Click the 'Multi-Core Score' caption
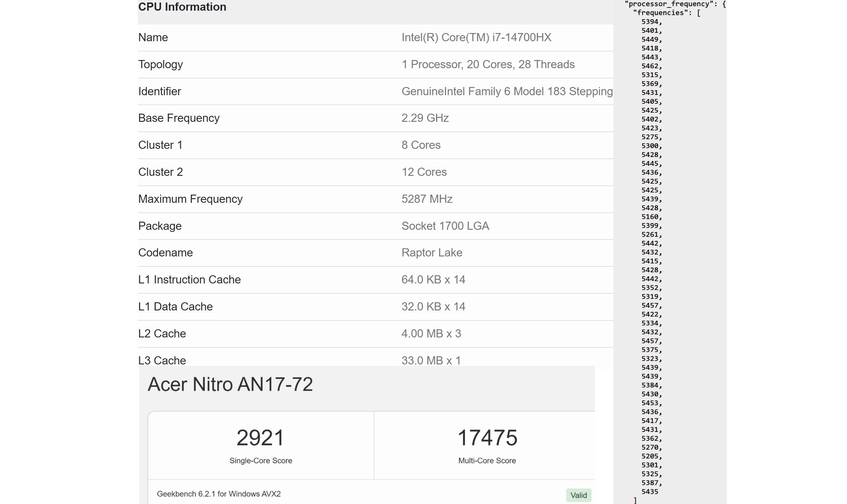The height and width of the screenshot is (504, 847). point(487,461)
